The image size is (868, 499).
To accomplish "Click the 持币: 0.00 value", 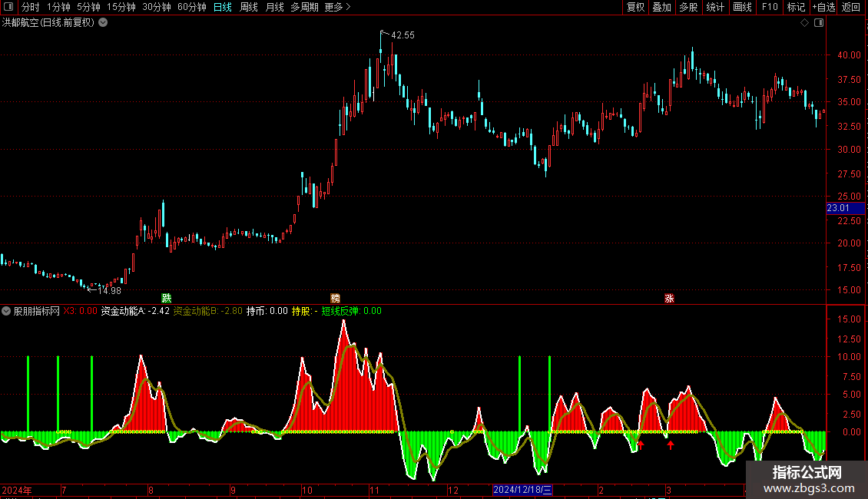I will 267,311.
